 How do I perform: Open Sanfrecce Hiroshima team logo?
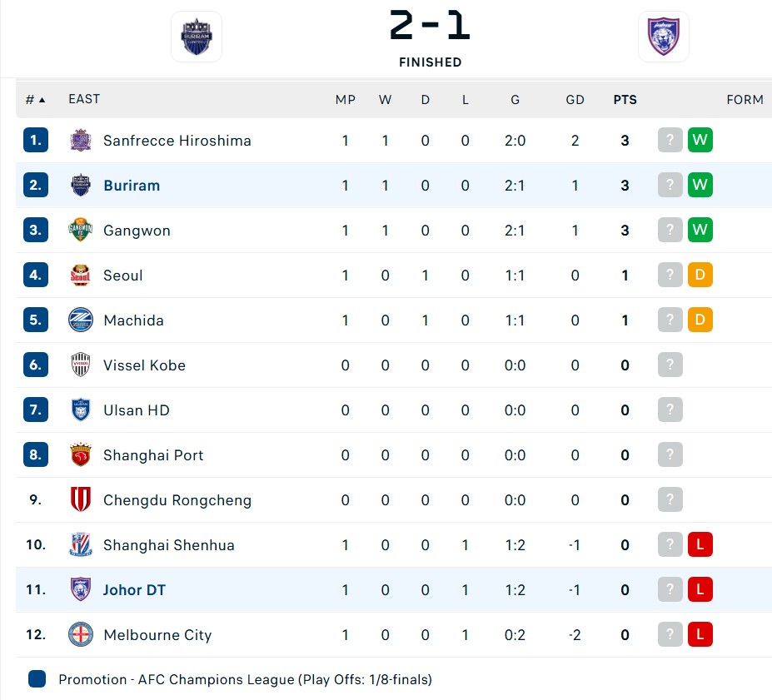(81, 140)
